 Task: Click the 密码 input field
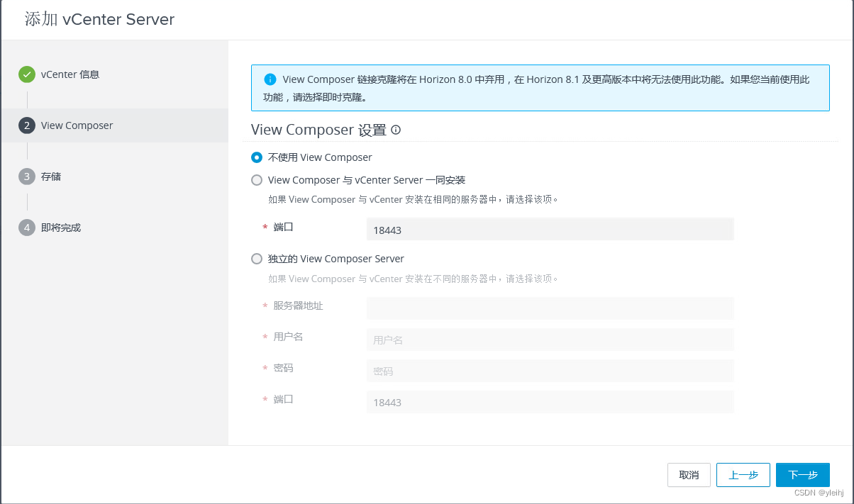(550, 371)
